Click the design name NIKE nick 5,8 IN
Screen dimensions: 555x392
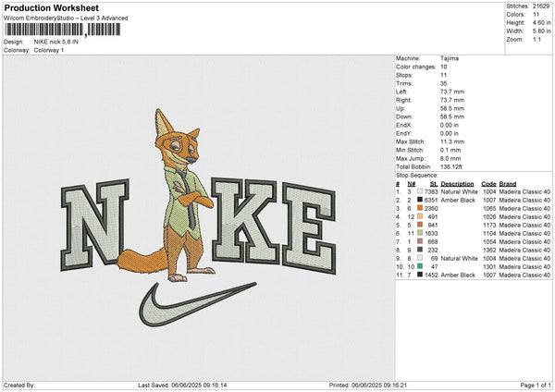coord(55,42)
